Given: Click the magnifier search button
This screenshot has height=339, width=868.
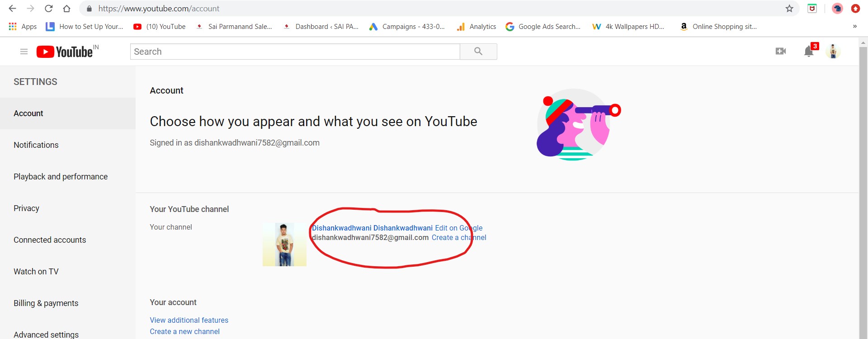Looking at the screenshot, I should pos(478,52).
